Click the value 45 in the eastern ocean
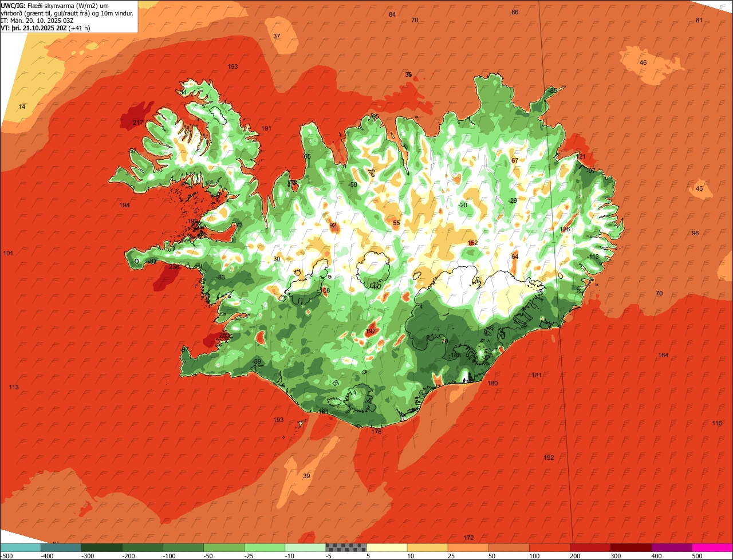 tap(699, 188)
